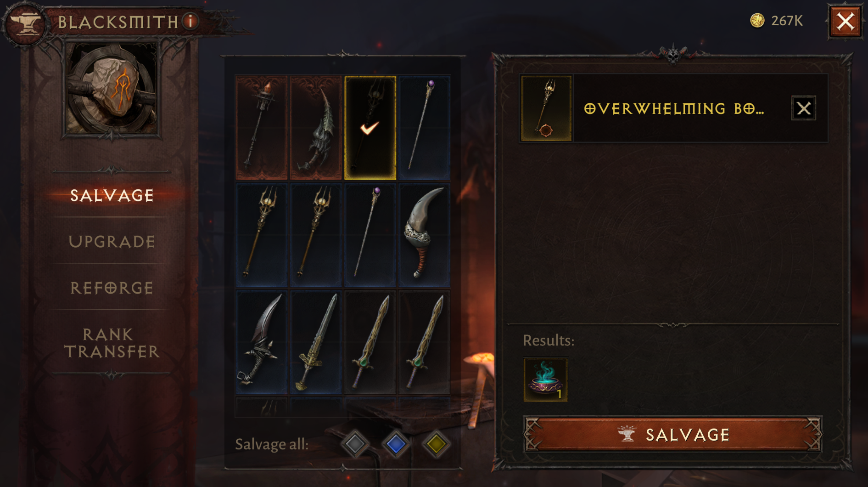Image resolution: width=868 pixels, height=487 pixels.
Task: Remove Overwhelming Bo... item from salvage list
Action: pyautogui.click(x=804, y=108)
